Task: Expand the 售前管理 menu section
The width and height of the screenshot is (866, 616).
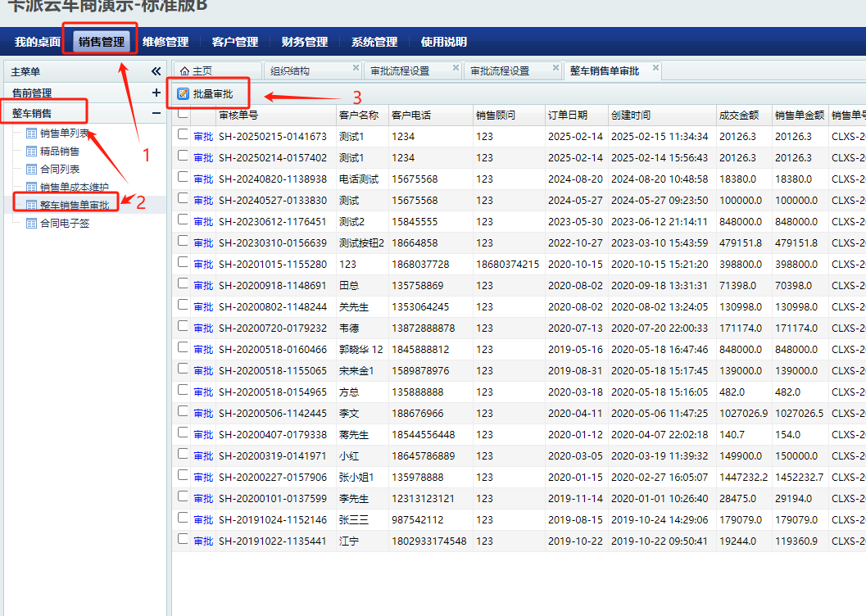Action: (156, 93)
